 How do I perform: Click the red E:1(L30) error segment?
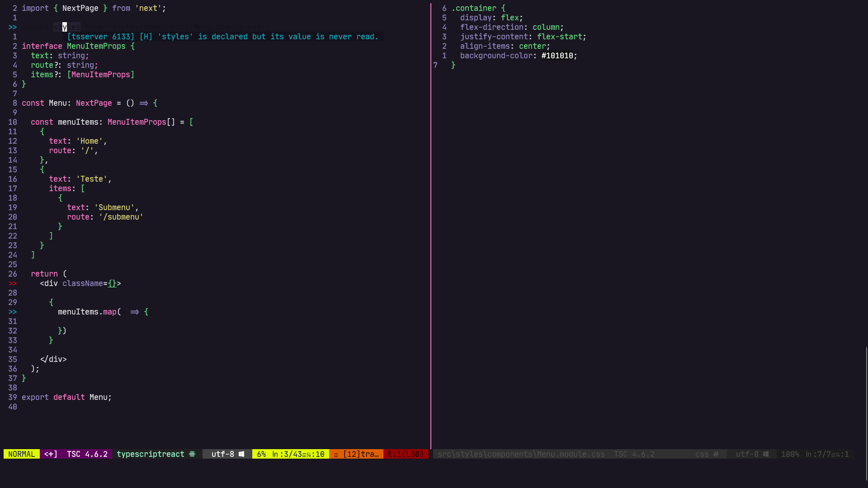[x=406, y=454]
